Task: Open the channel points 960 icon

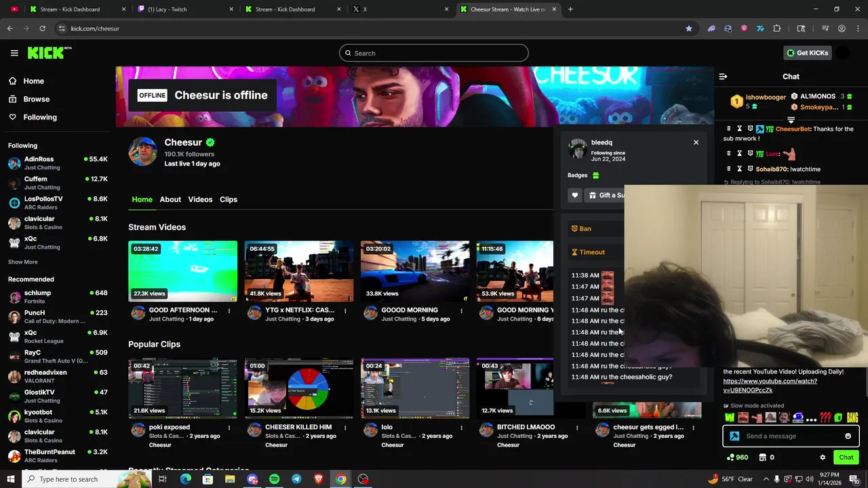Action: click(730, 457)
